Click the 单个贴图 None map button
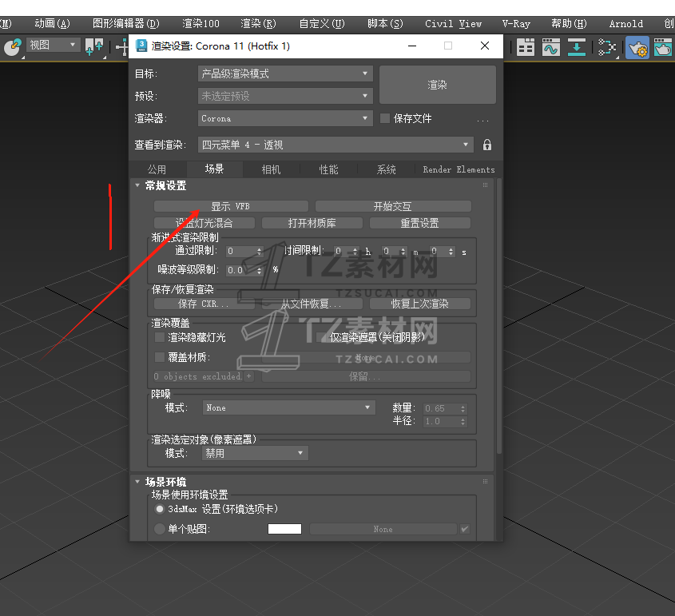The width and height of the screenshot is (675, 616). [383, 529]
